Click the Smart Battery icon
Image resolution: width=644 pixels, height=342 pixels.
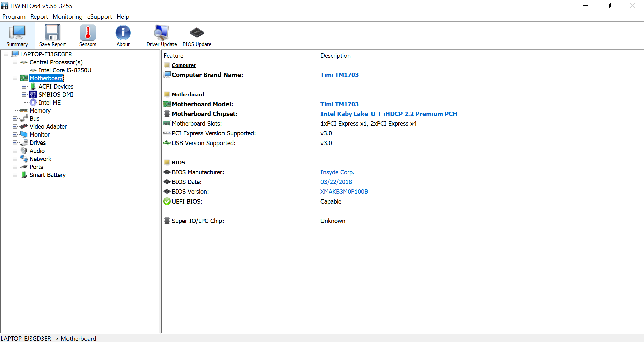tap(24, 175)
